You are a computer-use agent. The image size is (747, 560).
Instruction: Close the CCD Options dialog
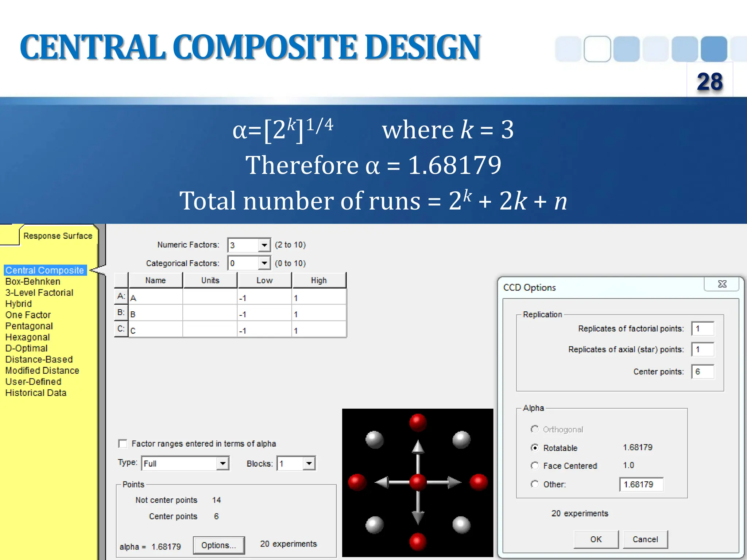pos(722,284)
